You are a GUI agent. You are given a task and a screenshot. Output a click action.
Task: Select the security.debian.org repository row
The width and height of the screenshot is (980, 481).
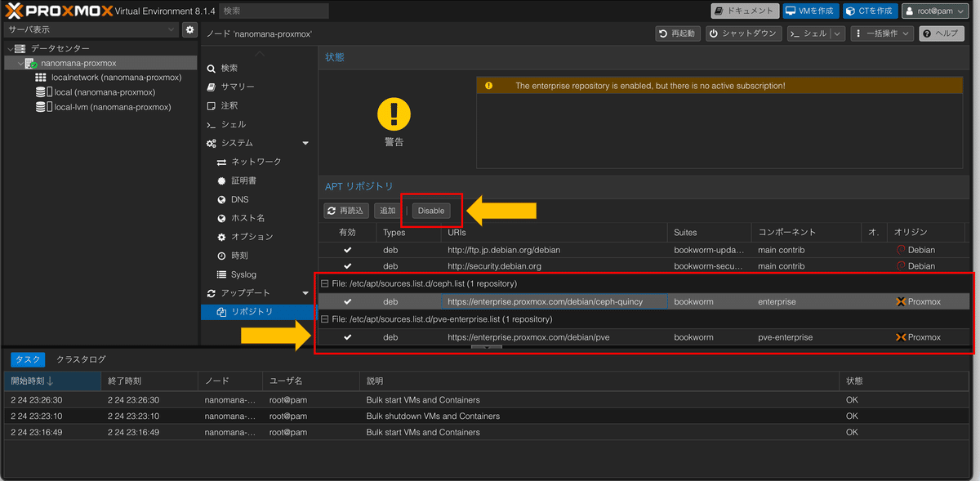pos(645,266)
